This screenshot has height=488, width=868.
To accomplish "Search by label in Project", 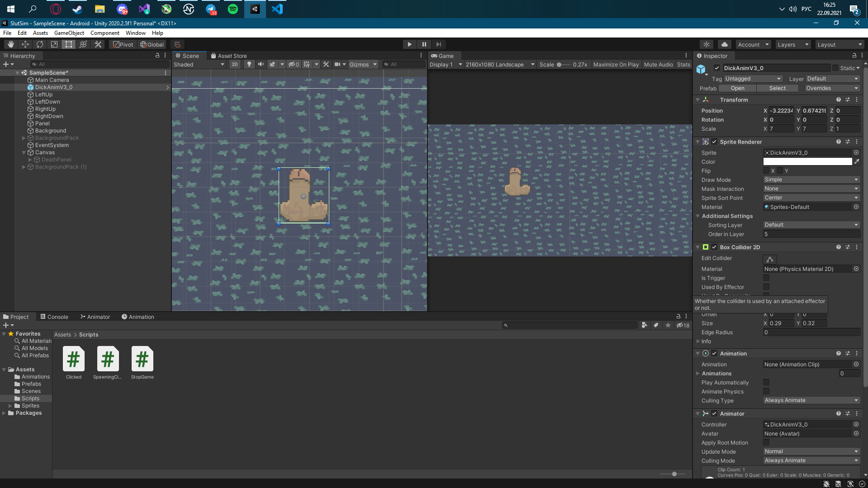I will pos(656,325).
